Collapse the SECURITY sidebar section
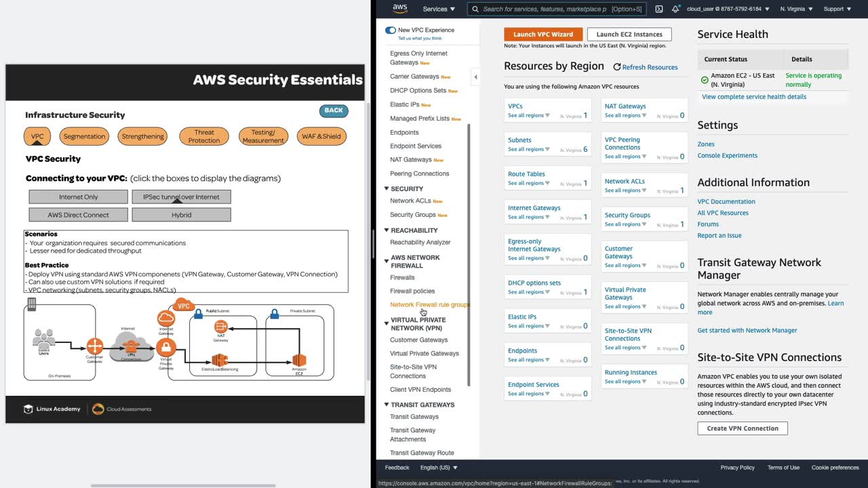Image resolution: width=868 pixels, height=488 pixels. pos(387,188)
